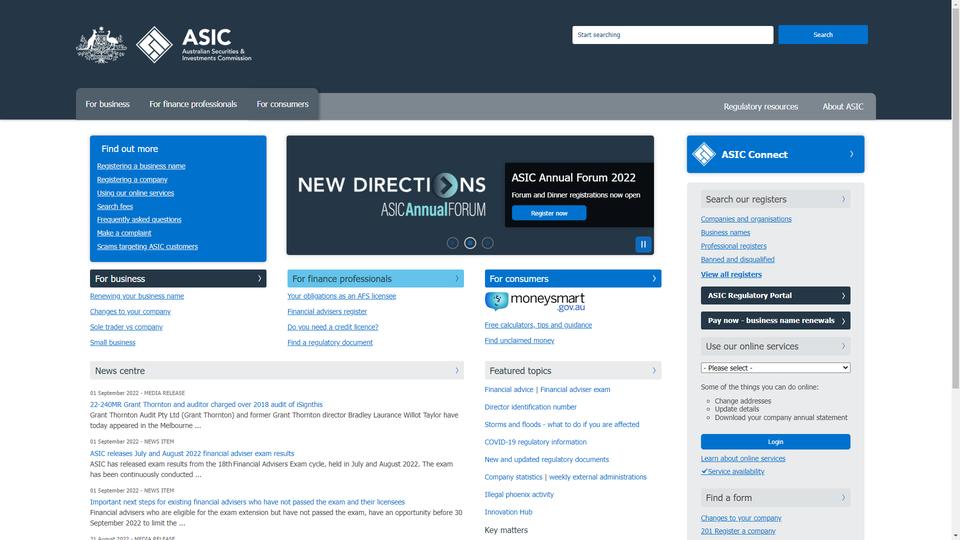Click Register now on the forum banner
The width and height of the screenshot is (960, 540).
(x=549, y=213)
